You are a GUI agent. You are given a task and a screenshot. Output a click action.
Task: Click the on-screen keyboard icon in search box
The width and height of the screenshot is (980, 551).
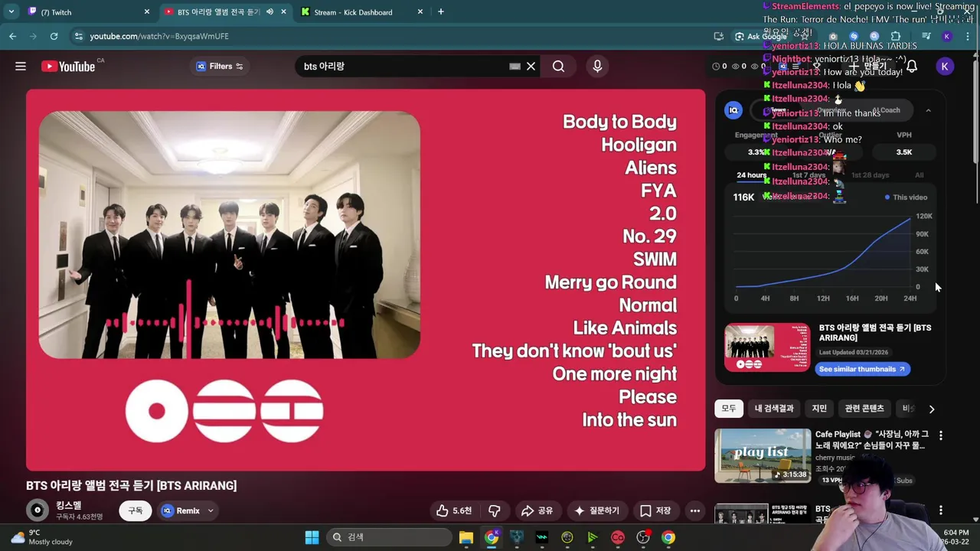tap(515, 67)
